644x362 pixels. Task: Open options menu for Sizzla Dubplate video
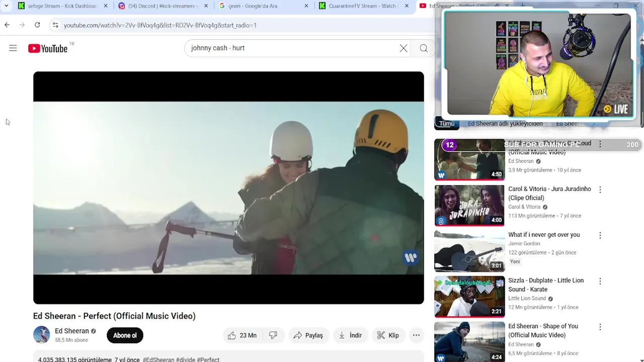[600, 281]
